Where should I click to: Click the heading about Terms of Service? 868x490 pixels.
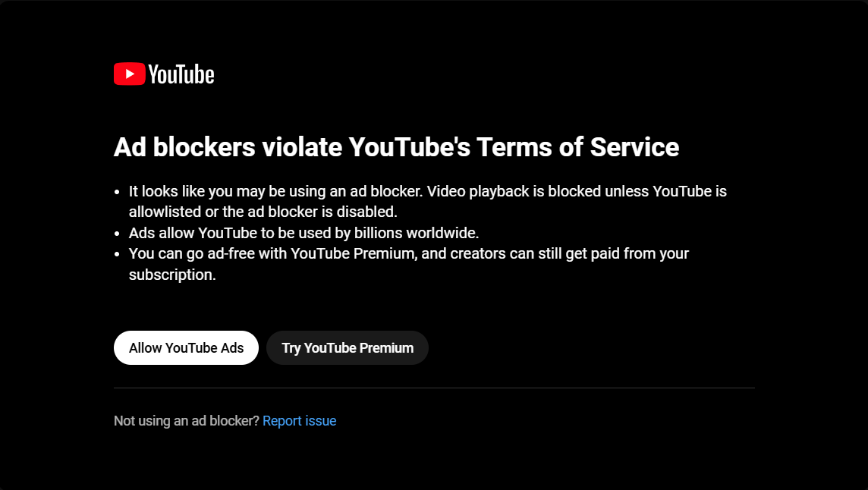[396, 147]
